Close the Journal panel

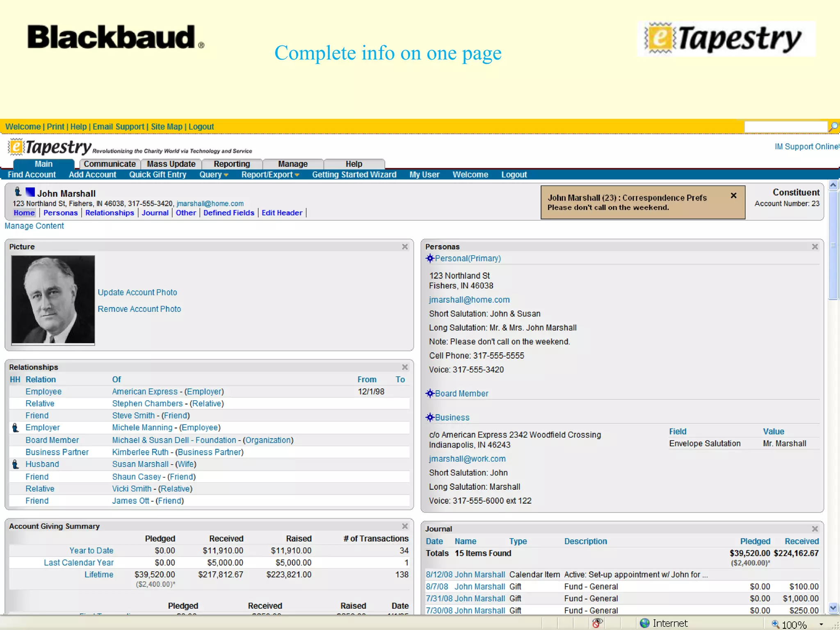(815, 529)
